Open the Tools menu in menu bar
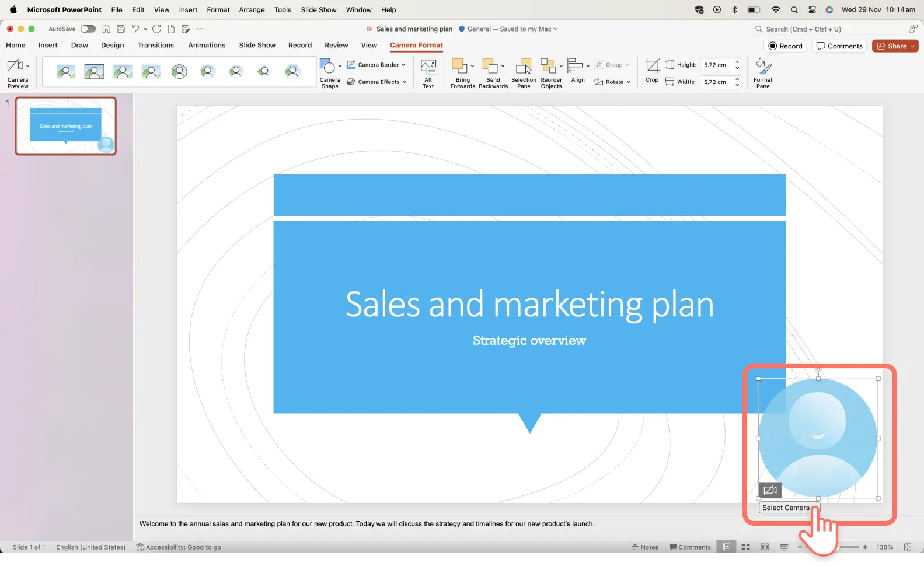Viewport: 924px width, 566px height. pos(283,10)
